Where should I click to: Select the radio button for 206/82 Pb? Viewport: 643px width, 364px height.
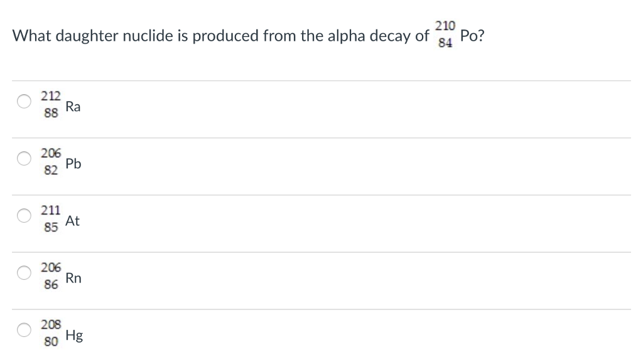coord(23,159)
